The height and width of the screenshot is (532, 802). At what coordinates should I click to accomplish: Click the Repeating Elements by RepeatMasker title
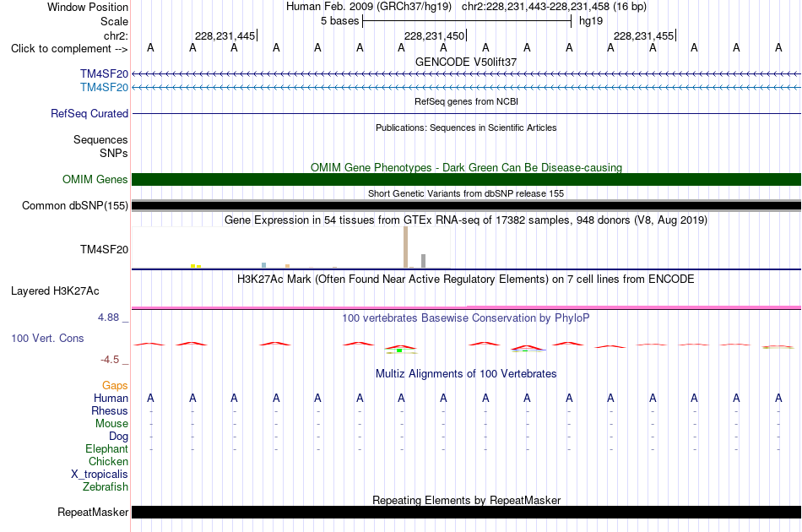pos(467,500)
